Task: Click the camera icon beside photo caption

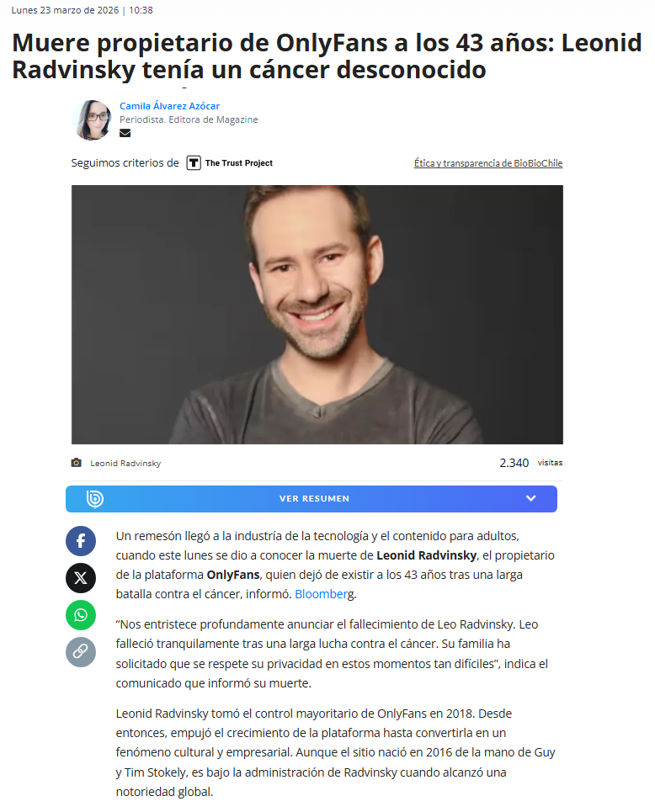Action: [76, 463]
